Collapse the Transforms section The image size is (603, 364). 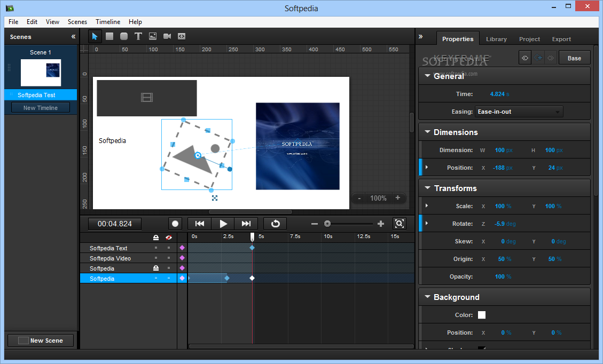(x=427, y=188)
